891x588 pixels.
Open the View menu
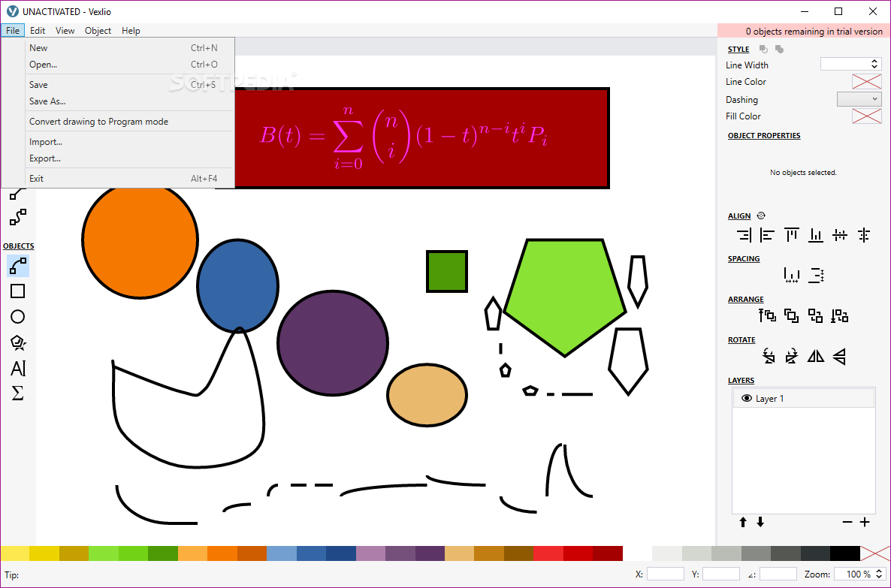(65, 31)
